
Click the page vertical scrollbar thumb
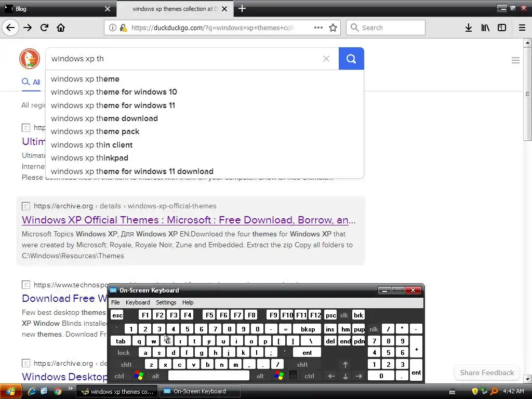pos(527,94)
